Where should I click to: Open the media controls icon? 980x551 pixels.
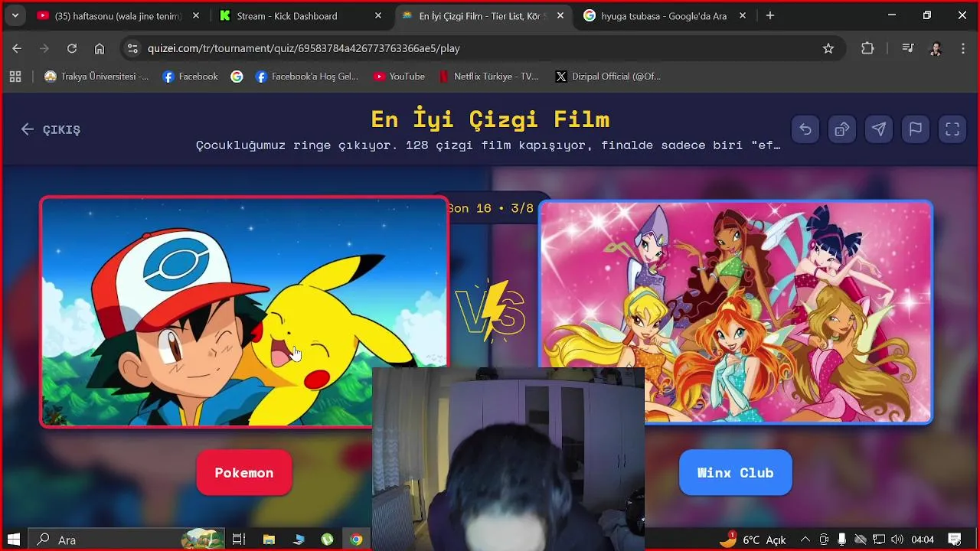coord(908,48)
